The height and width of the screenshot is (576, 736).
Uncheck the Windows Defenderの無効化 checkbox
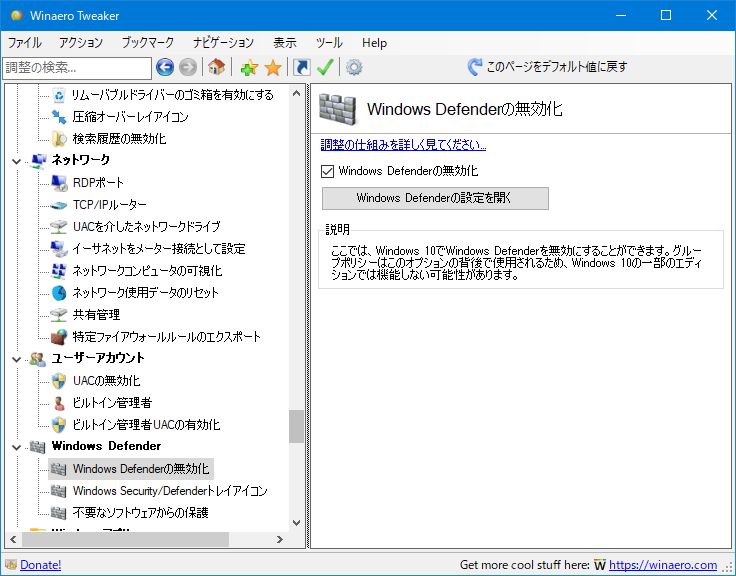[328, 171]
